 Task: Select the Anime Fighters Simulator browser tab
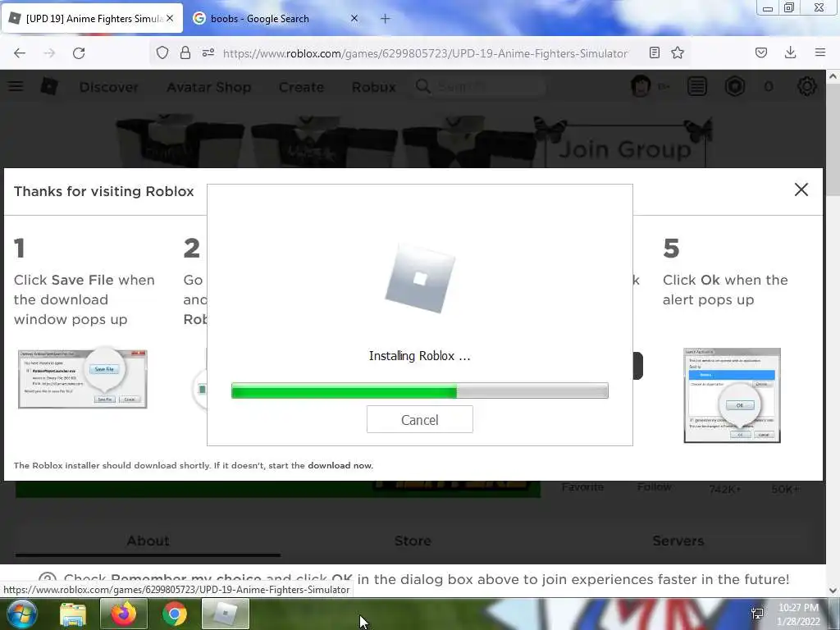92,19
